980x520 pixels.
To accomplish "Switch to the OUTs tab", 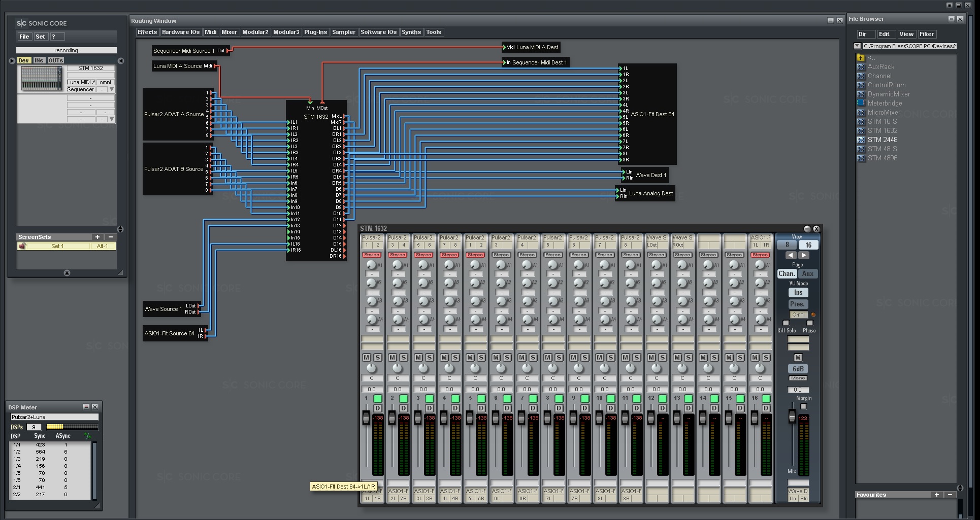I will coord(56,60).
